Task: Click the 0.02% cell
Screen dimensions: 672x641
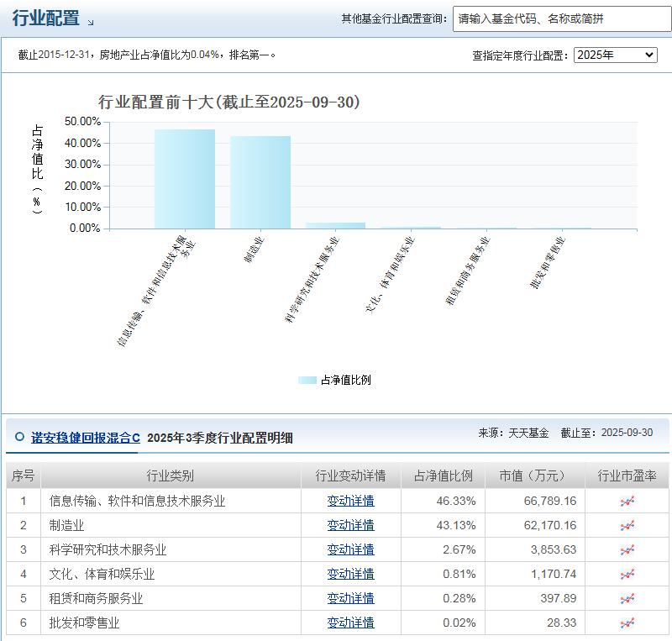Action: (443, 623)
